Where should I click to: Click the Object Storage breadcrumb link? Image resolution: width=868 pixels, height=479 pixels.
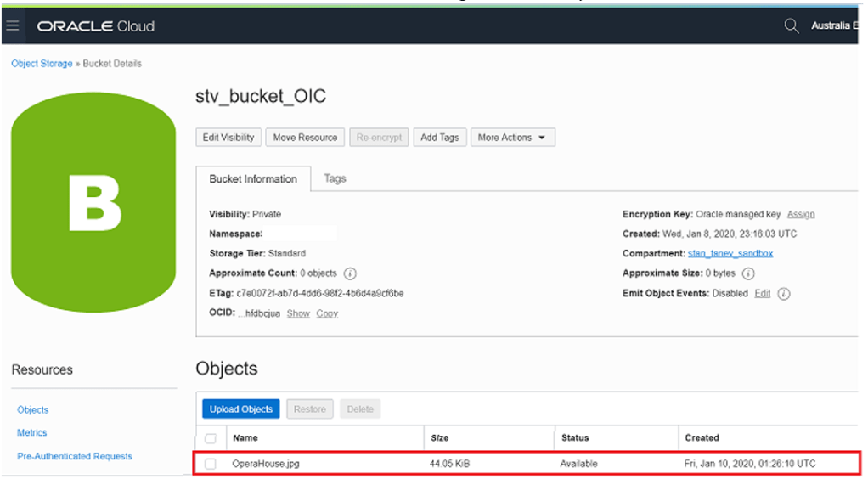pyautogui.click(x=42, y=64)
